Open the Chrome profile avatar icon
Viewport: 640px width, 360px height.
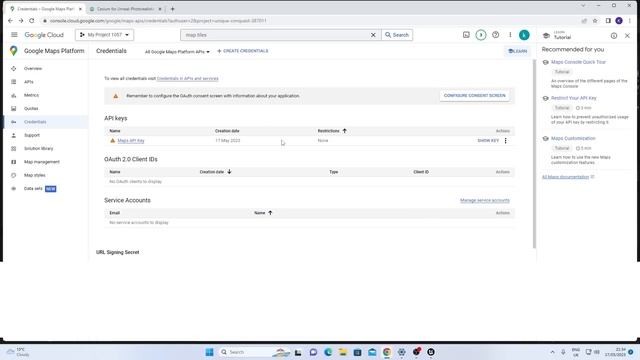point(619,21)
